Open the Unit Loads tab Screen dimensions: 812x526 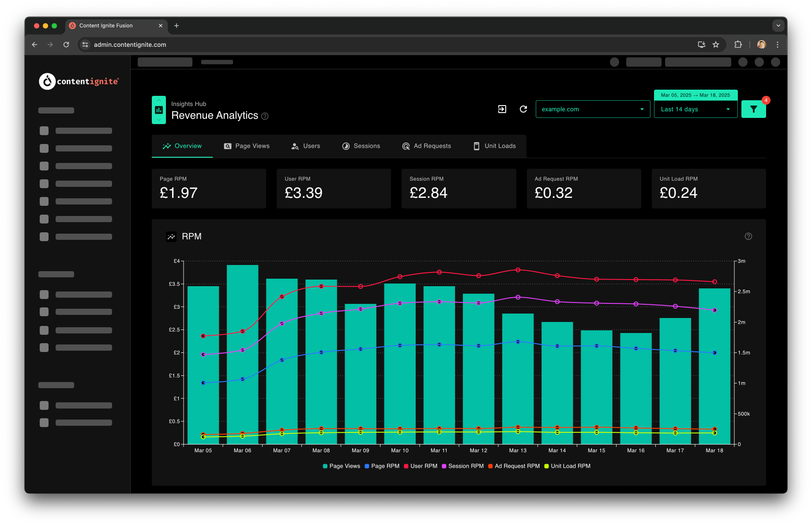[x=494, y=146]
